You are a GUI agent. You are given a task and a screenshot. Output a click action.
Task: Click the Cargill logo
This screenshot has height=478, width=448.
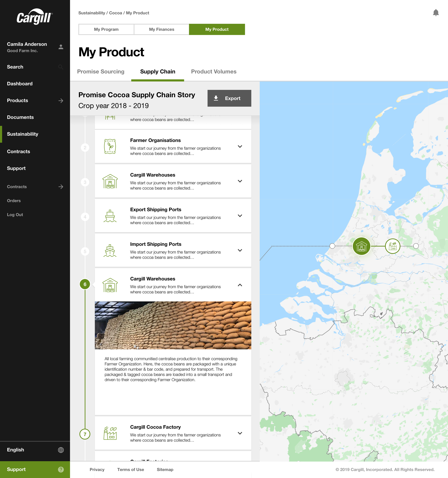(x=35, y=17)
